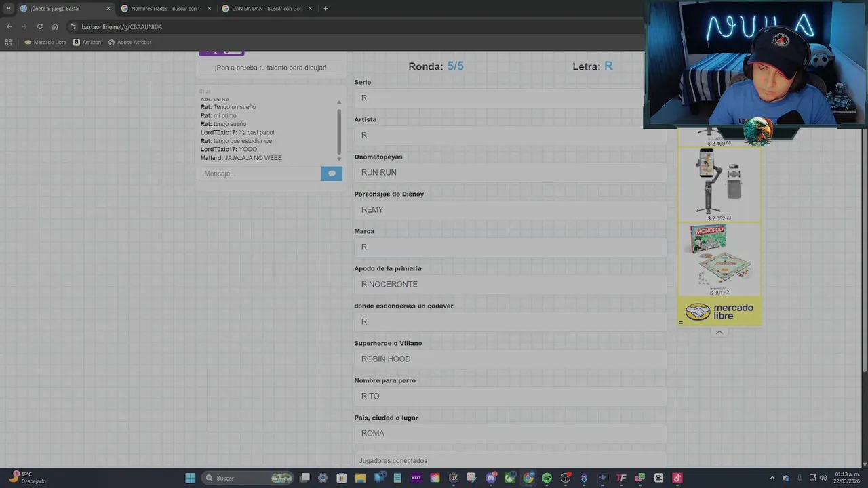Click the chat scrollbar thumb

pyautogui.click(x=339, y=130)
